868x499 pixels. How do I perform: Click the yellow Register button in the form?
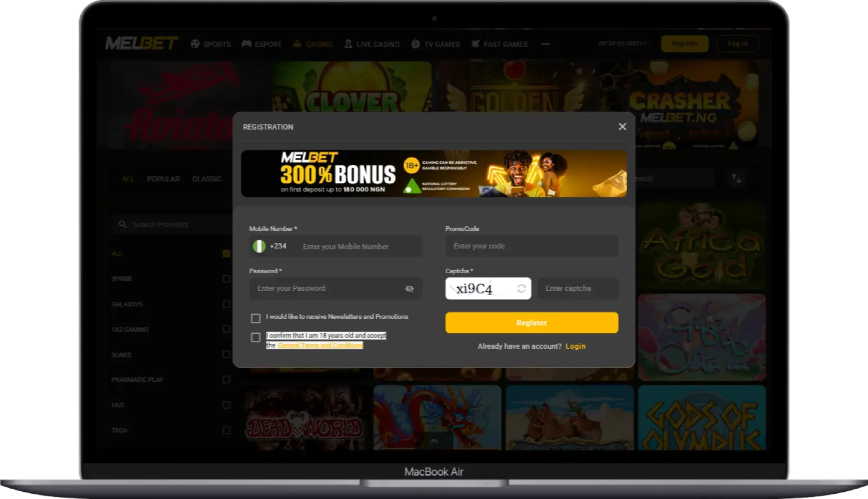coord(532,323)
